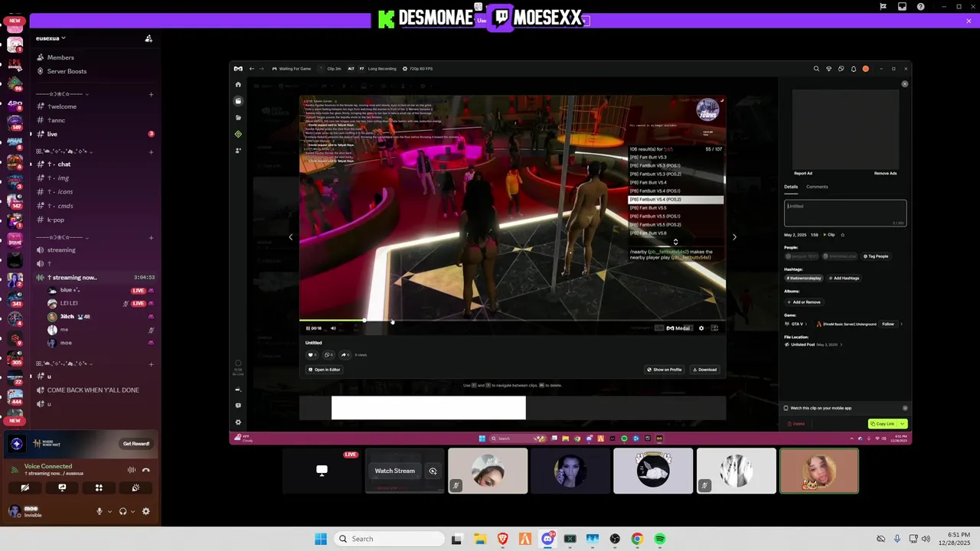Like the clip with heart button
The image size is (980, 551).
coord(312,355)
